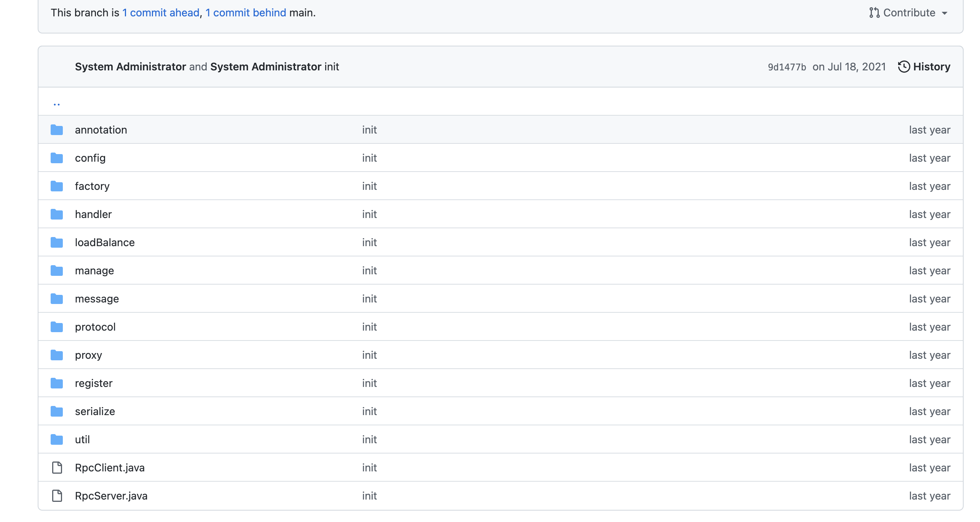The image size is (980, 522).
Task: Open the handler directory
Action: (x=93, y=214)
